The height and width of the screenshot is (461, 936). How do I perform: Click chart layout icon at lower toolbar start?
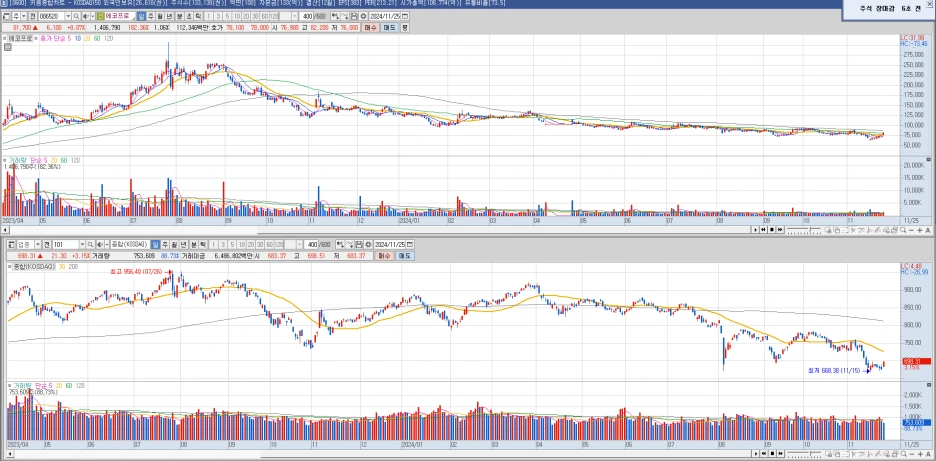click(10, 244)
